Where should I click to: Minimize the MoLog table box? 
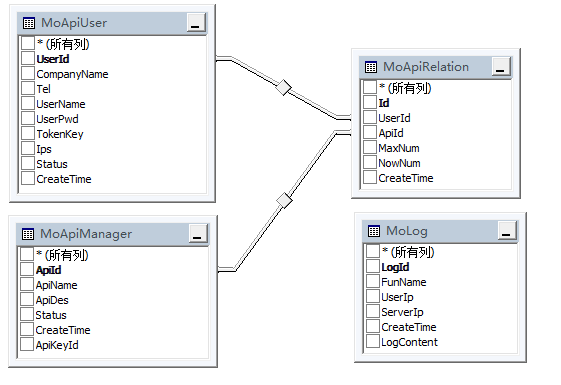(507, 231)
